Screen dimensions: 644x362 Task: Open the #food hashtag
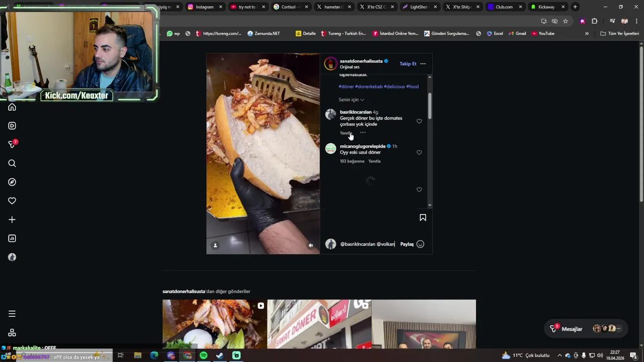tap(413, 86)
